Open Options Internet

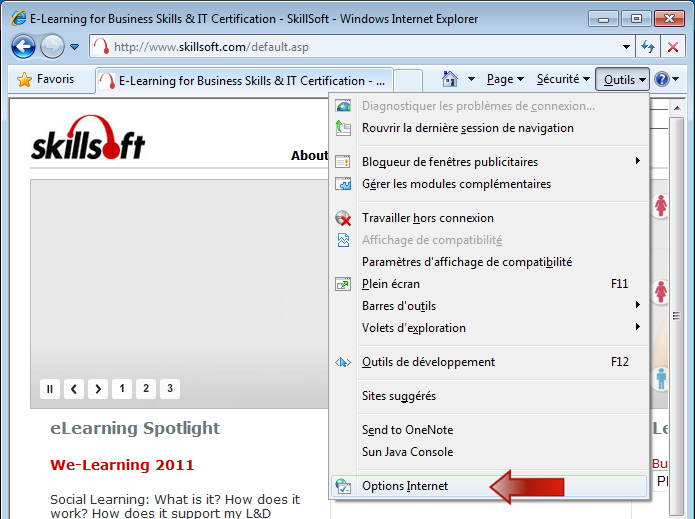[489, 486]
